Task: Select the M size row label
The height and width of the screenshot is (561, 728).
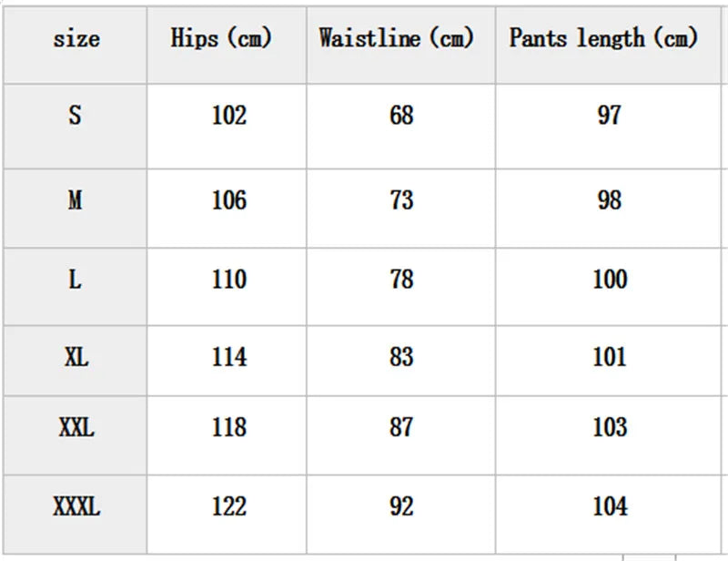Action: [x=76, y=200]
